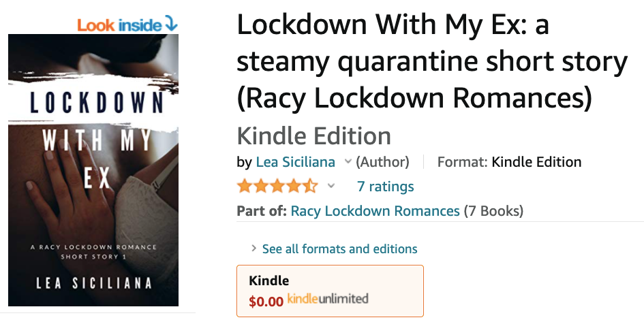Expand the See all formats chevron
644x322 pixels.
[x=254, y=248]
